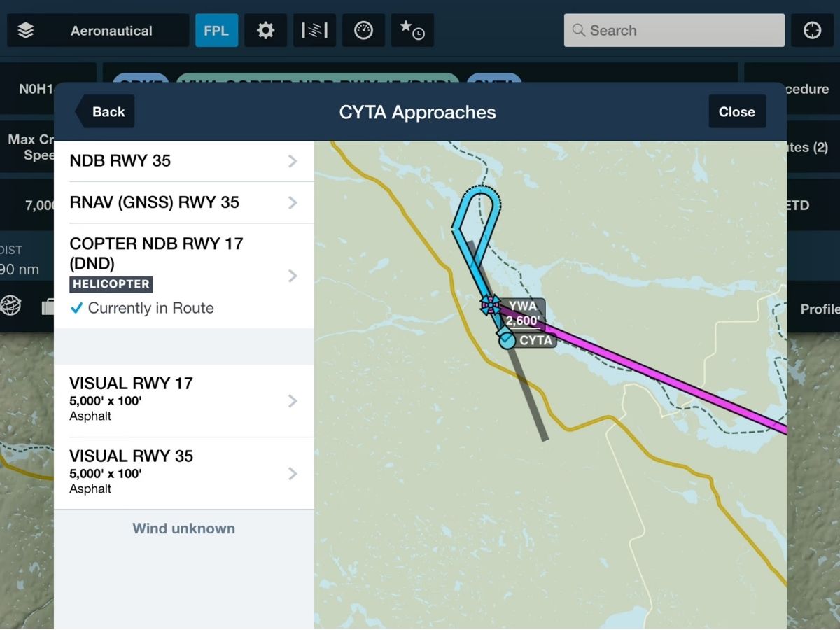Tap YWA NDB waypoint symbol on map
Screen dimensions: 840x630
pos(490,304)
